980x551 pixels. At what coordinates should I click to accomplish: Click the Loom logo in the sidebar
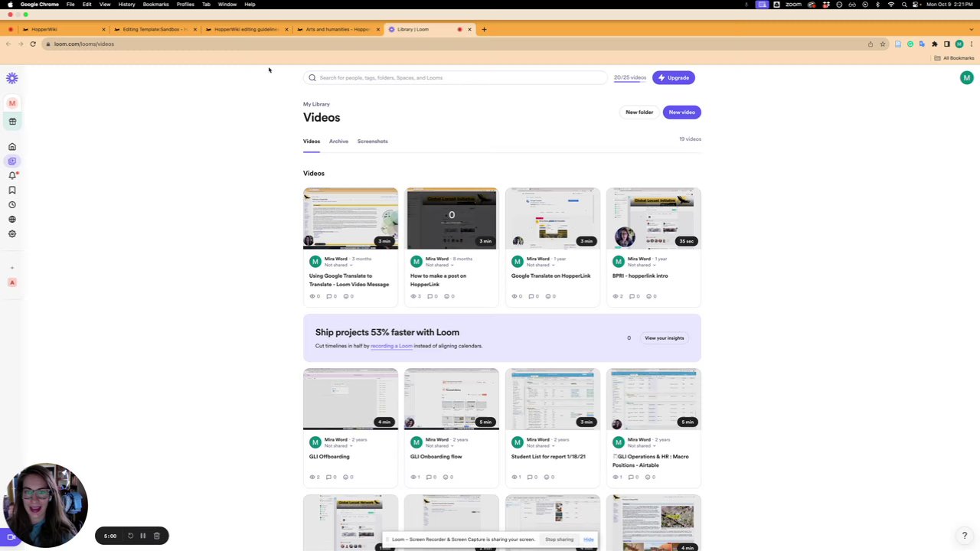12,78
